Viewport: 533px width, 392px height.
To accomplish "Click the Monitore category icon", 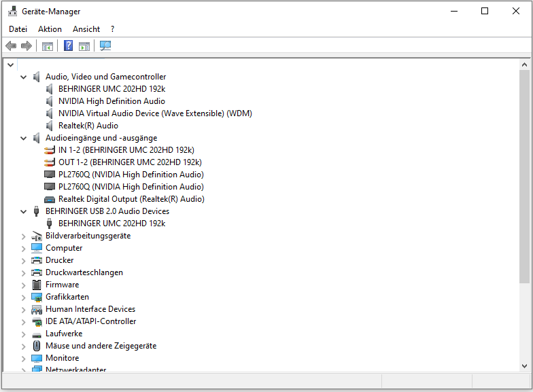I will pos(37,359).
